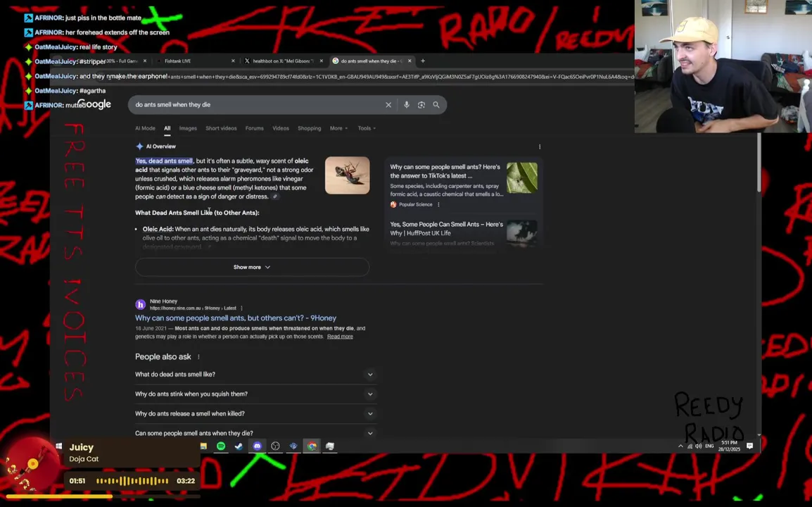Open AI Overview three-dot options menu
This screenshot has height=507, width=812.
540,146
